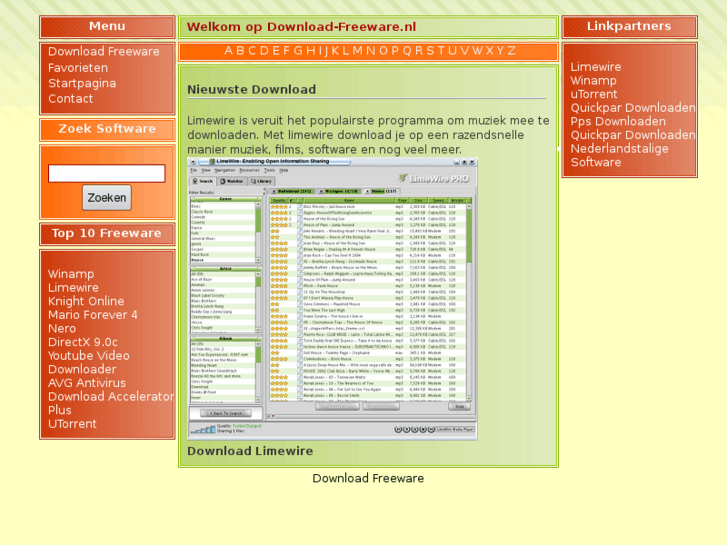Viewport: 727px width, 545px height.
Task: Click the Welkom op Download-Freeware.nl heading
Action: pos(301,27)
